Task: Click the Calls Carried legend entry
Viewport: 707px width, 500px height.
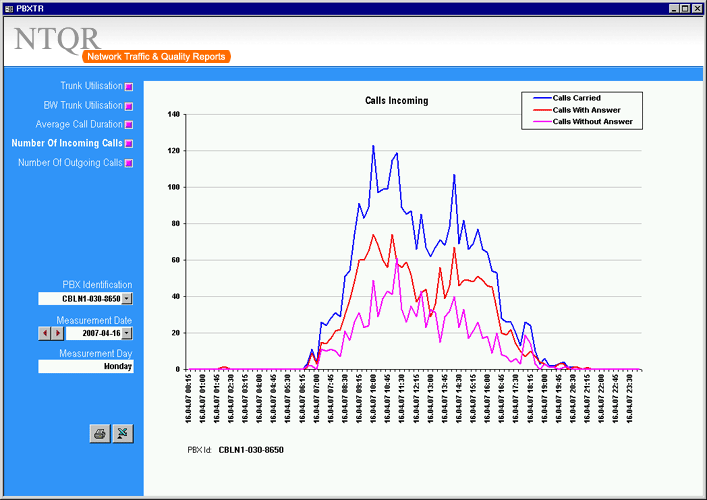Action: [x=577, y=98]
